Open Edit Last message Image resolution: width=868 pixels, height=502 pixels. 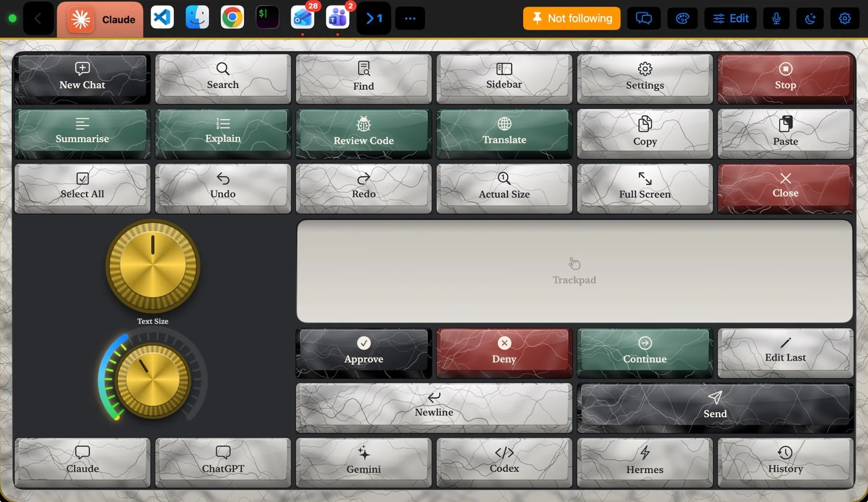point(785,353)
